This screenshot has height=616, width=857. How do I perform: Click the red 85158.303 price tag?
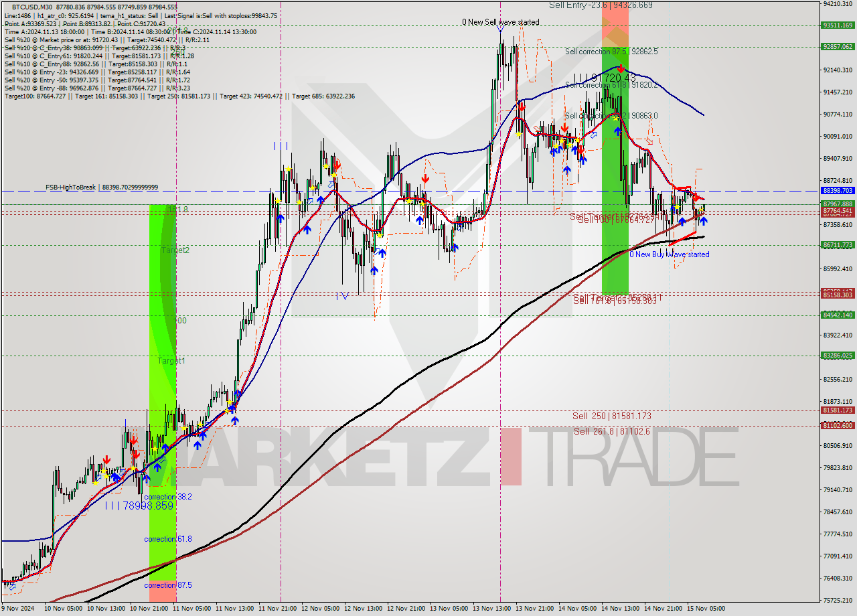tap(838, 295)
